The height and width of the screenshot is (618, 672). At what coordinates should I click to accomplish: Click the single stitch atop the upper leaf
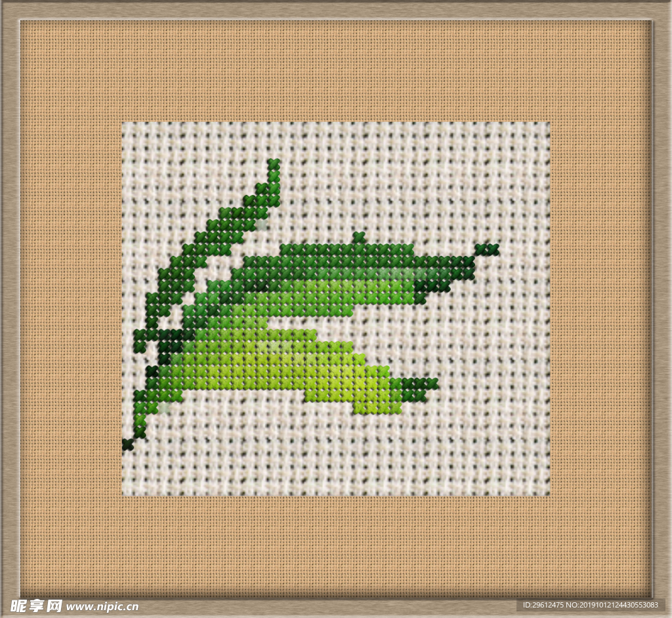358,237
